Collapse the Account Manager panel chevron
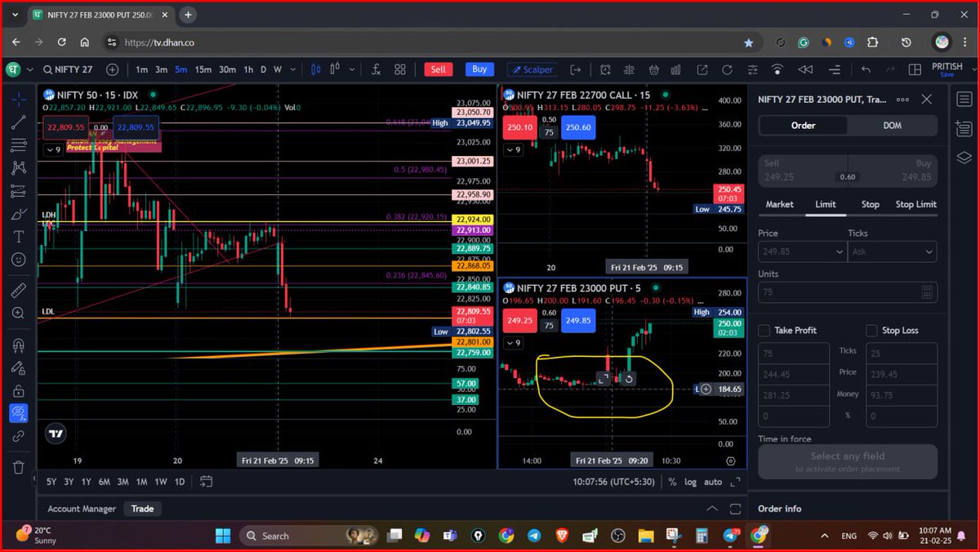980x552 pixels. click(712, 509)
